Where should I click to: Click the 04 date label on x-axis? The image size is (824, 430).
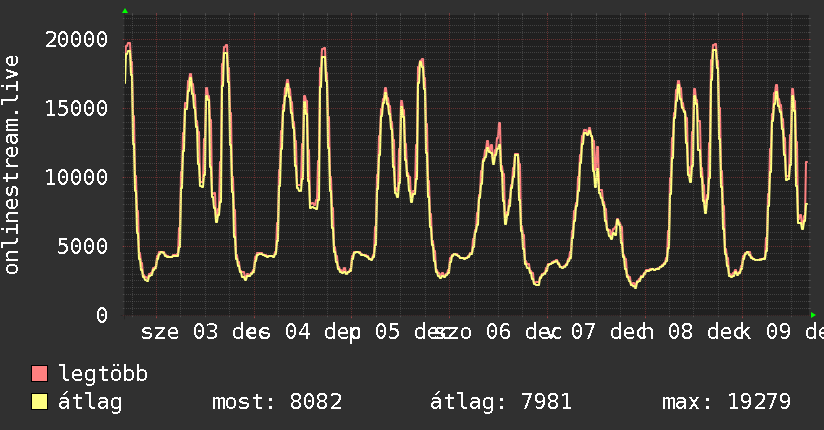point(297,332)
